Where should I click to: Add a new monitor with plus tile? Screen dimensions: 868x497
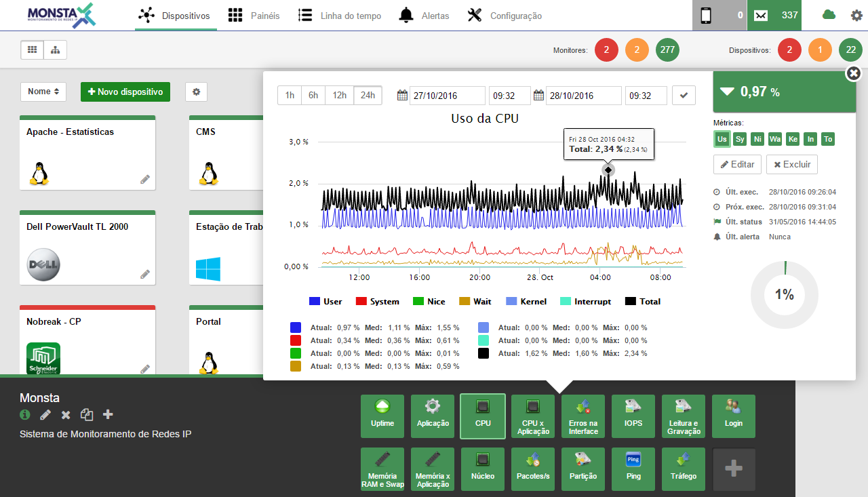[734, 469]
